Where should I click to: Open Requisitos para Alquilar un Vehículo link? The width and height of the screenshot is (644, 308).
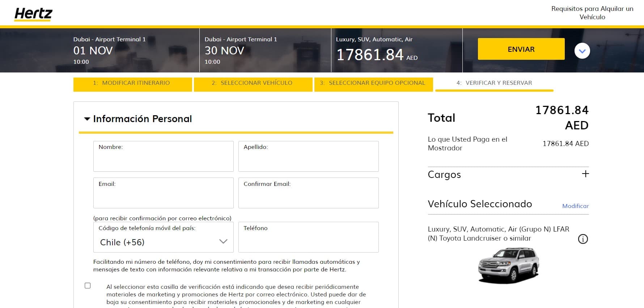pos(592,13)
